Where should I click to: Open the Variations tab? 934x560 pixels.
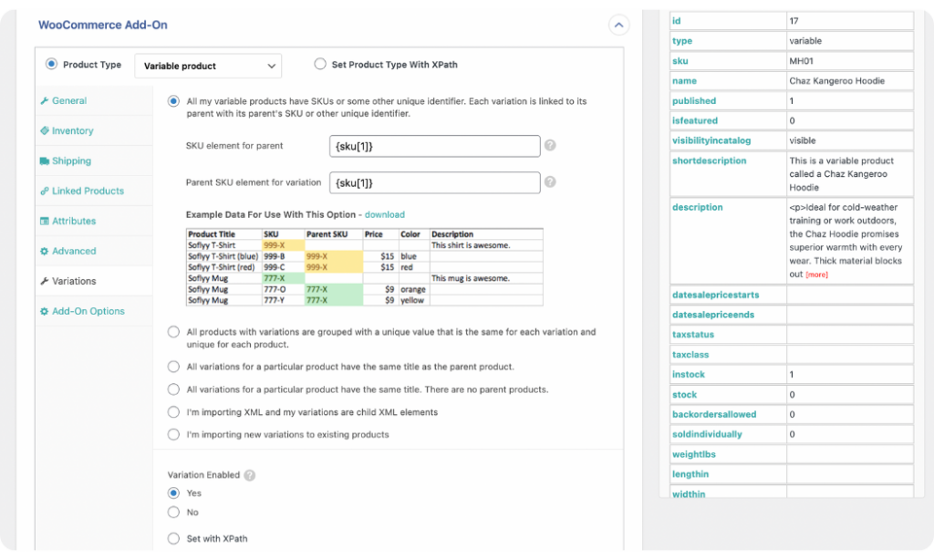(94, 281)
